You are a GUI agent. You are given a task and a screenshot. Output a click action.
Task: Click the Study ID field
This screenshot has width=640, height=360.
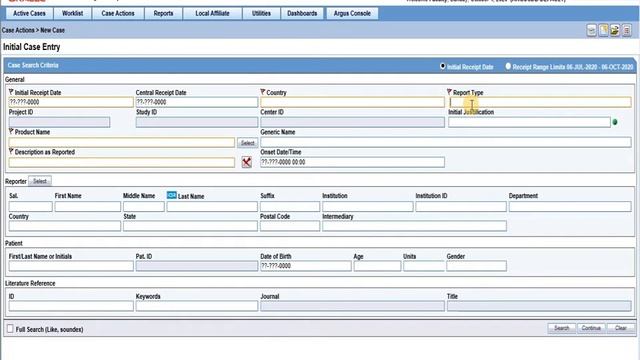[197, 122]
